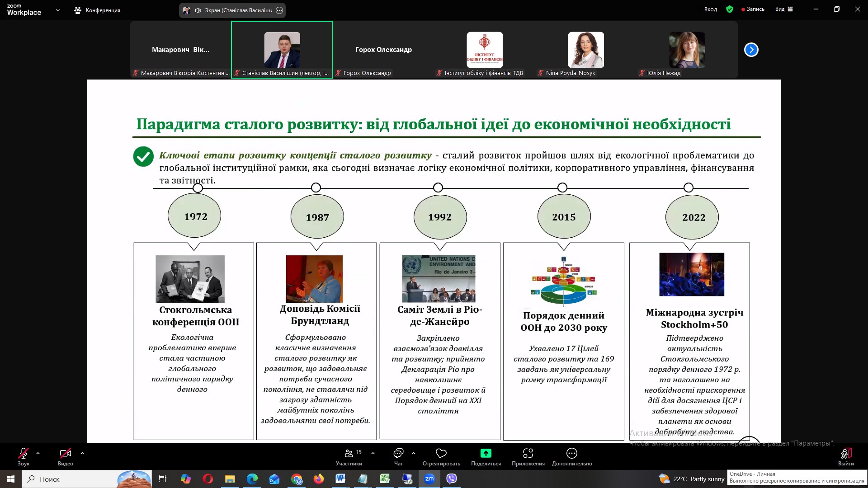Open options for shared Экран tab

(279, 10)
